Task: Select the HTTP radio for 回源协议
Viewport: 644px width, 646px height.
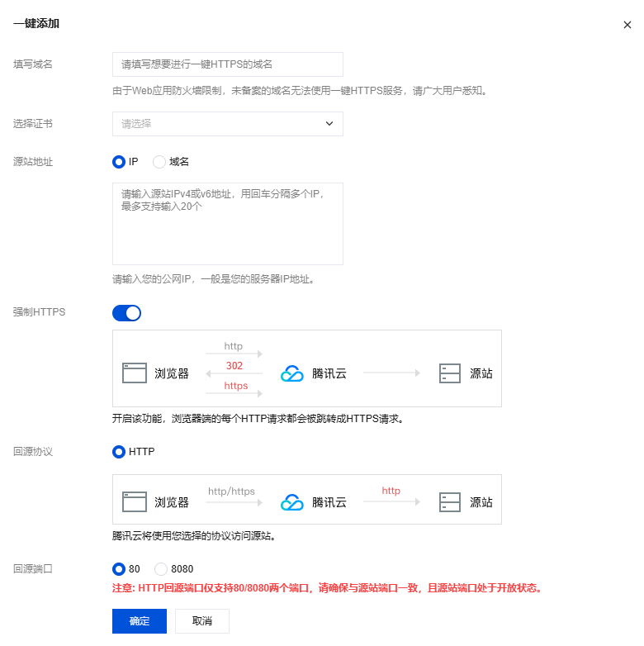Action: point(119,452)
